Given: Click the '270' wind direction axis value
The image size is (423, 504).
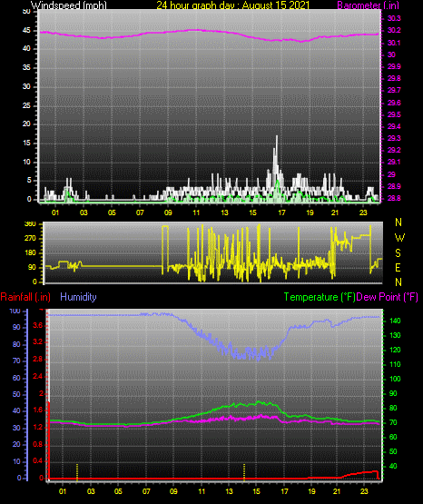Looking at the screenshot, I should 31,239.
